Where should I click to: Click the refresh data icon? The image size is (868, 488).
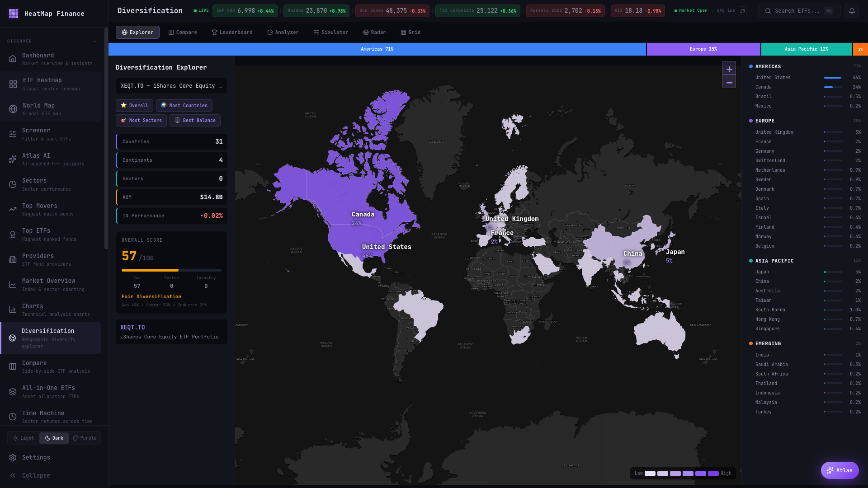[742, 11]
